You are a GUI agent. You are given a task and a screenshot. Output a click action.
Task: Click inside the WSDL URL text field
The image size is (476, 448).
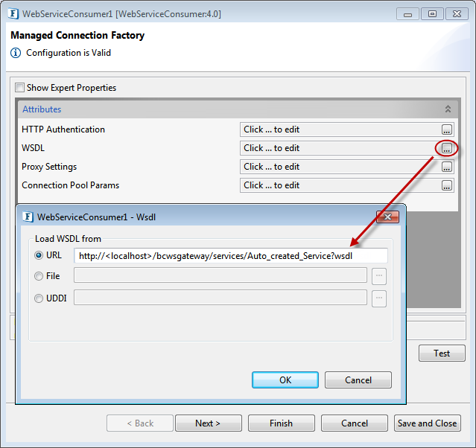(230, 255)
